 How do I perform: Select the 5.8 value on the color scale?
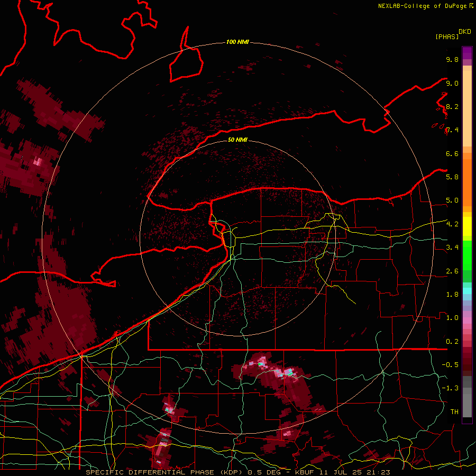pos(452,177)
